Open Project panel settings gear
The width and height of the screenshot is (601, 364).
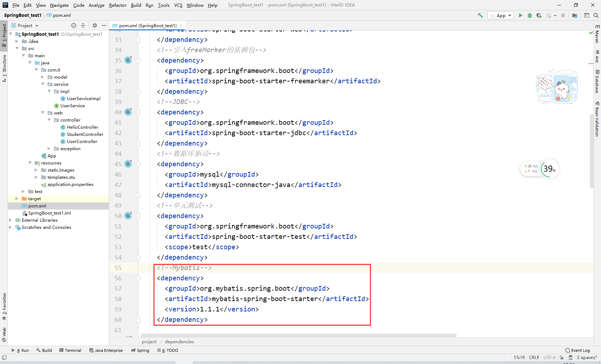pyautogui.click(x=95, y=25)
